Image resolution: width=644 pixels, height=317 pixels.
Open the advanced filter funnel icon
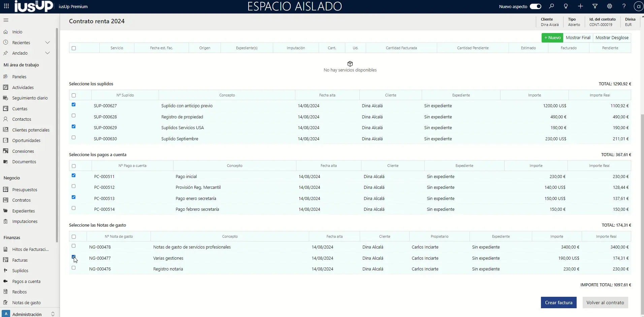click(595, 6)
